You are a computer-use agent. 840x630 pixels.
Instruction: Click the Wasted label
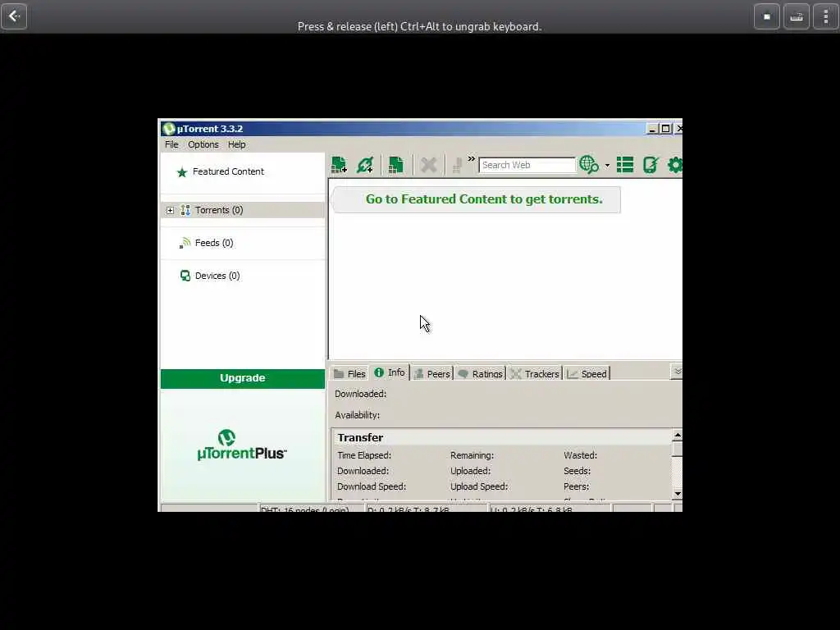(580, 455)
